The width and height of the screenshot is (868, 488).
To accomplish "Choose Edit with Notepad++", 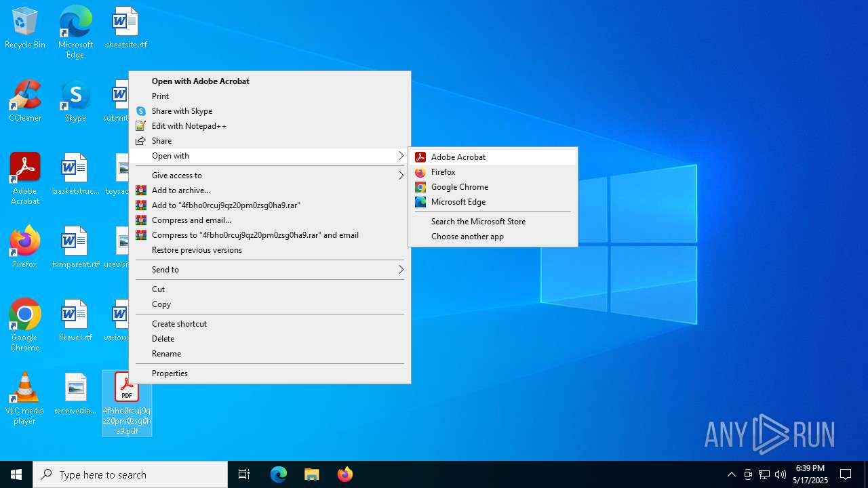I will click(x=270, y=126).
